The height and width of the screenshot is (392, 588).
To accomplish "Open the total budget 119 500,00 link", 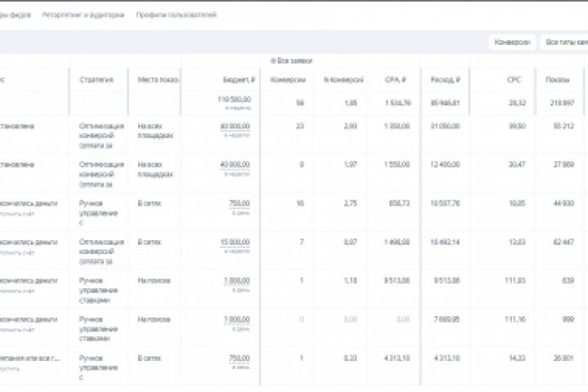I will point(235,99).
